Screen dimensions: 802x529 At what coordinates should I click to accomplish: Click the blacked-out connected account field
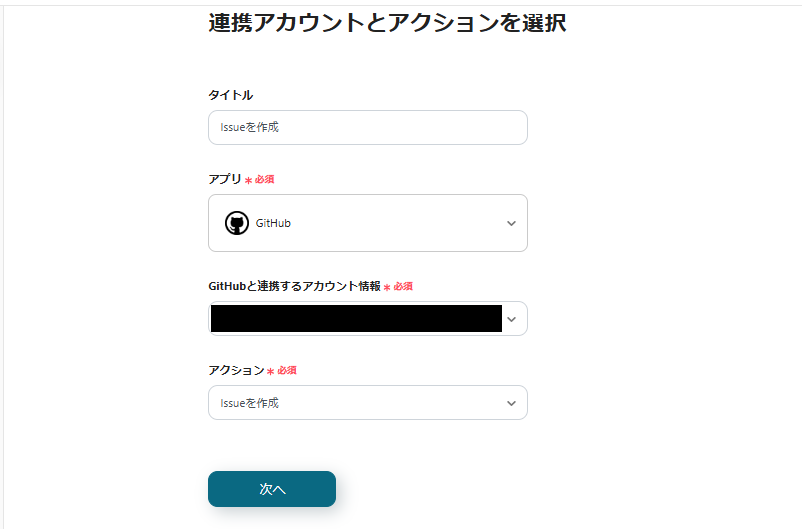355,319
